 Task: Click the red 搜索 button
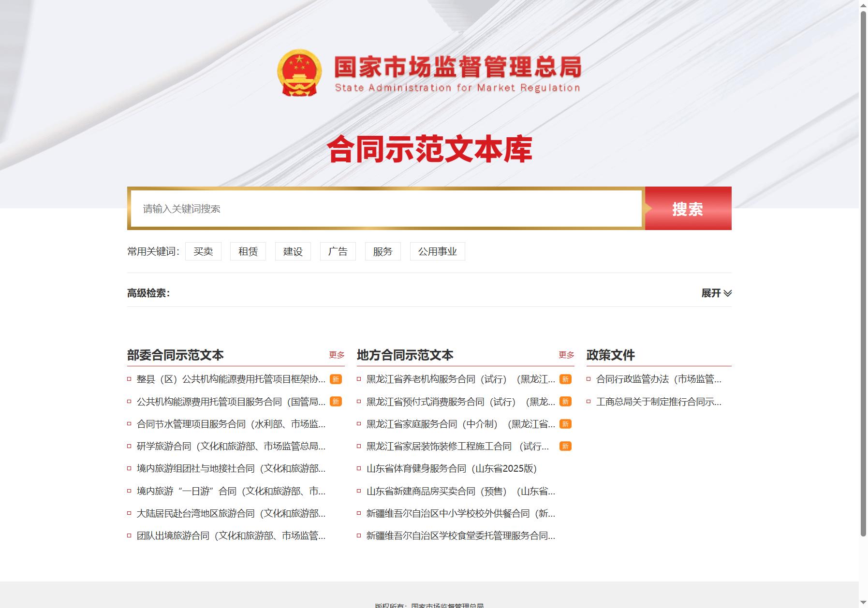pos(688,208)
